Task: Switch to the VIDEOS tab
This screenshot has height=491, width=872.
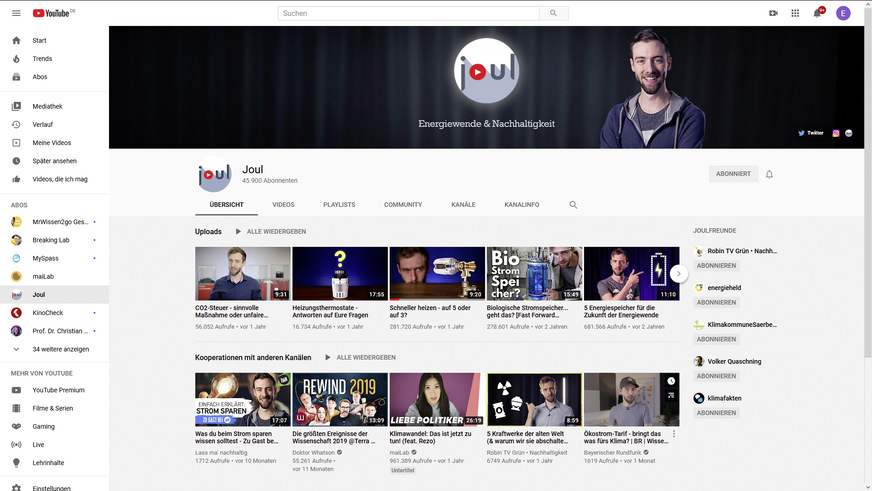Action: click(283, 204)
